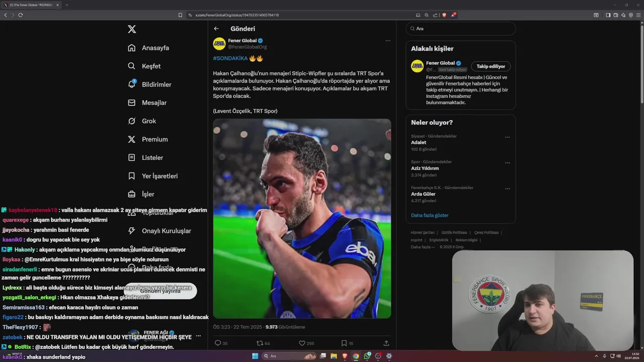Click volume speaker icon in tray
Image resolution: width=644 pixels, height=362 pixels.
point(618,356)
